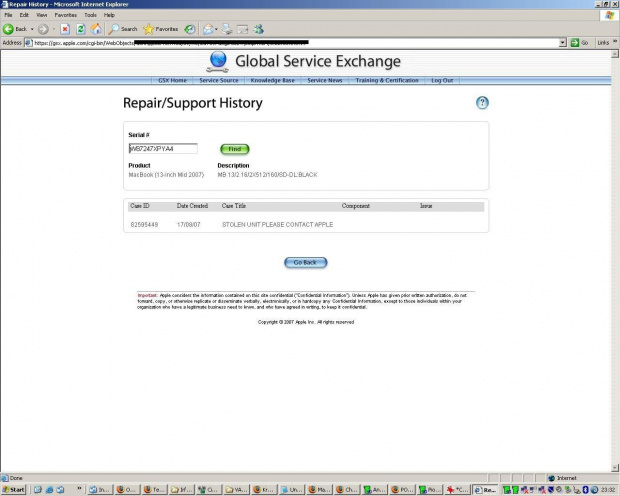Open the Knowledge Base tab
The image size is (620, 496).
tap(272, 80)
